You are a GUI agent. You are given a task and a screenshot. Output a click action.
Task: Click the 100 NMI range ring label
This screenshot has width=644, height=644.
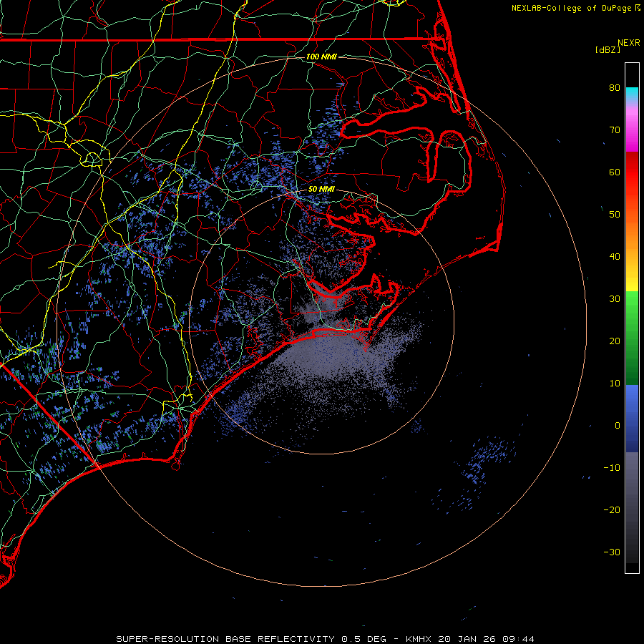321,57
